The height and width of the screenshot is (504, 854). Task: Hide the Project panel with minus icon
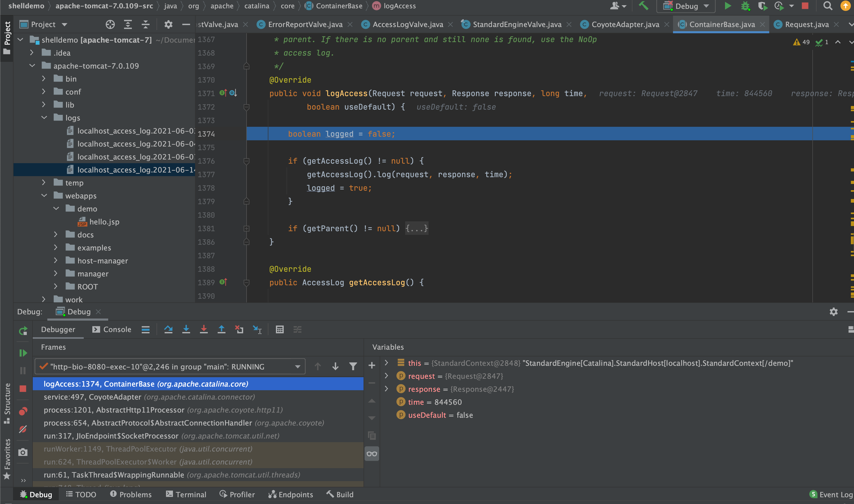point(186,24)
